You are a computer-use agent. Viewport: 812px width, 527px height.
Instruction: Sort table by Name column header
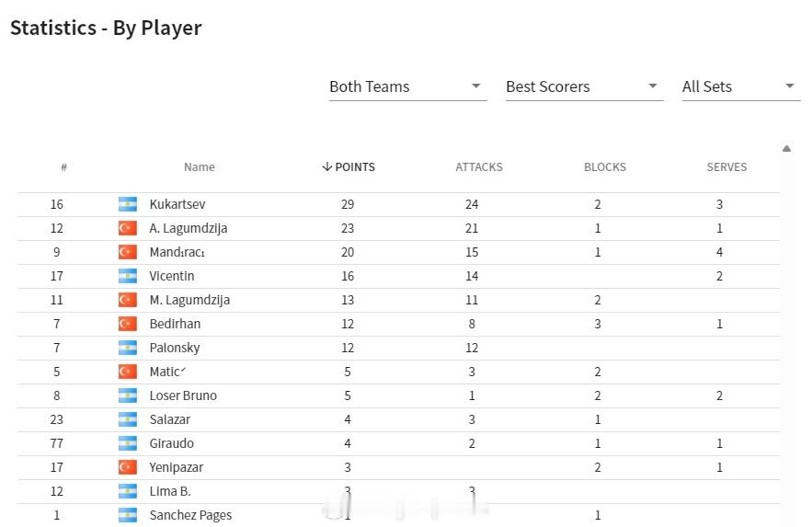click(200, 166)
